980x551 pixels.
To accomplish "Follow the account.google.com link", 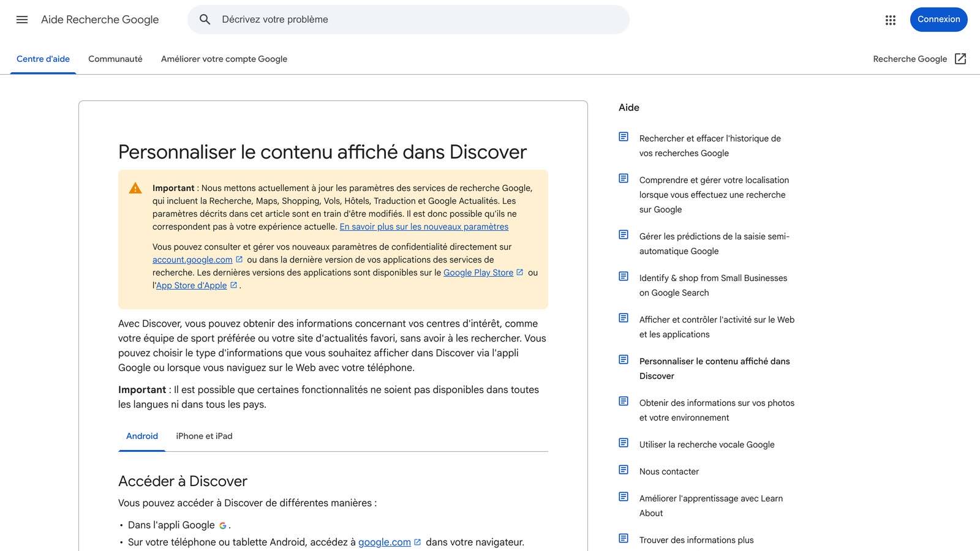I will (x=192, y=260).
